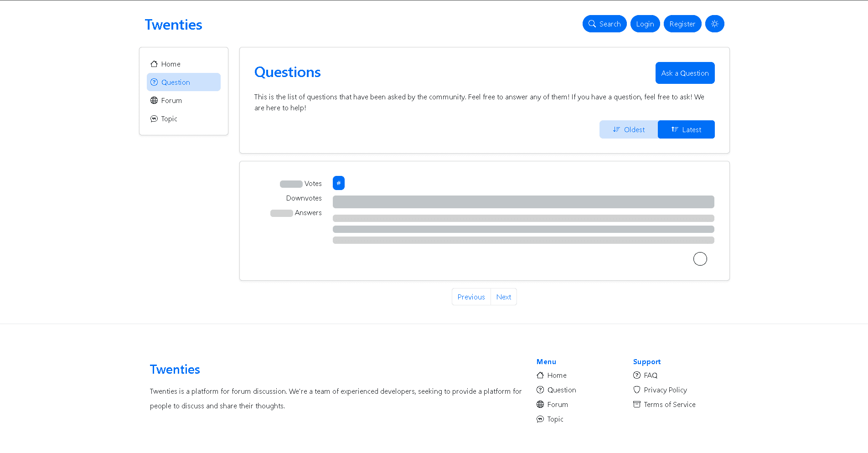Viewport: 868px width, 453px height.
Task: Open the Register page
Action: [682, 24]
